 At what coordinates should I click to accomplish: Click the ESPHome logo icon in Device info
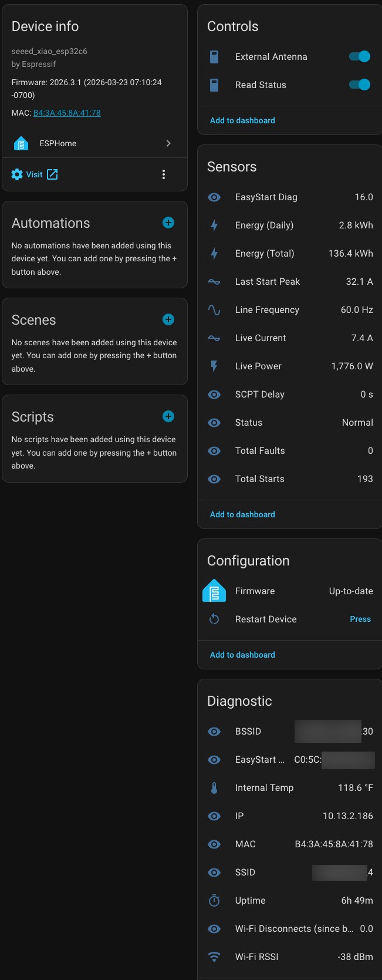[21, 143]
